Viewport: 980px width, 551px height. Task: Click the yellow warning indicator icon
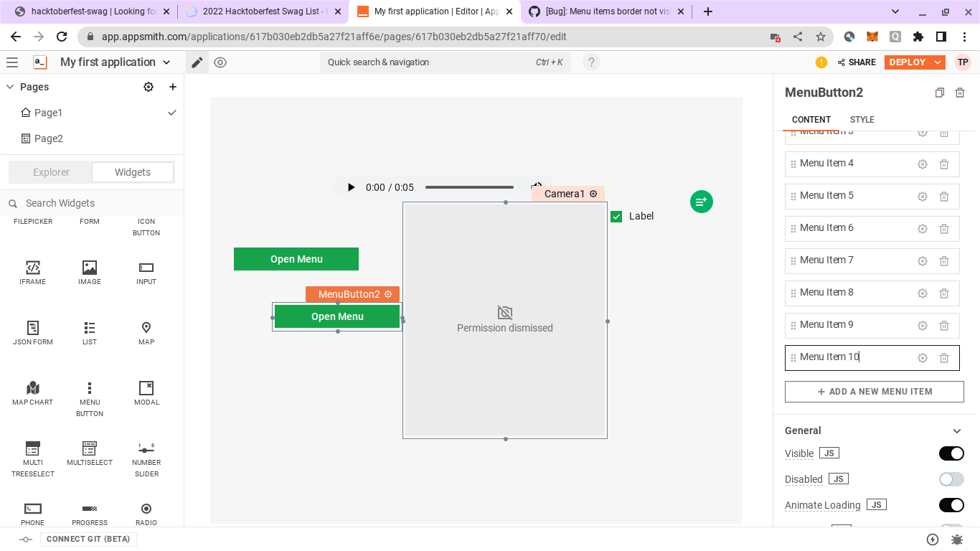pyautogui.click(x=821, y=62)
